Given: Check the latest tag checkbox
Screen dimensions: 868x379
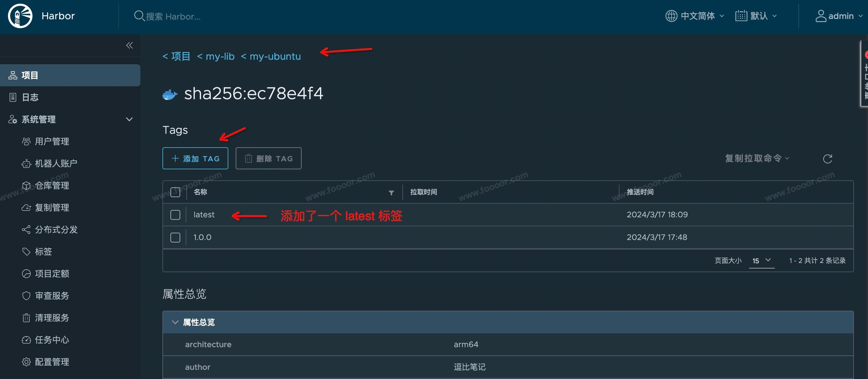Looking at the screenshot, I should (x=175, y=215).
